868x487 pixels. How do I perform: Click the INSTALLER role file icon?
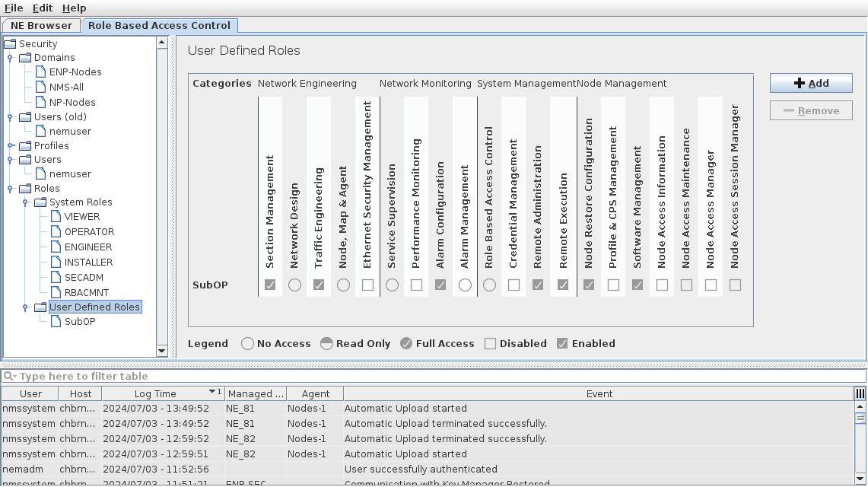[56, 263]
